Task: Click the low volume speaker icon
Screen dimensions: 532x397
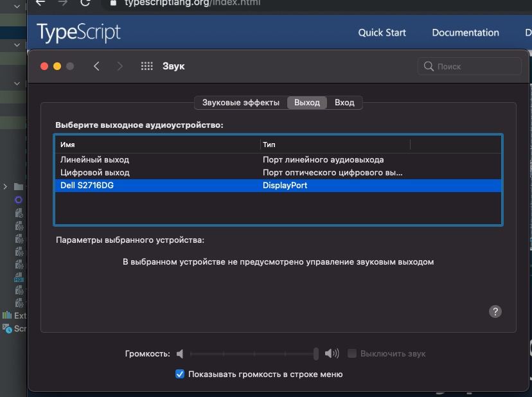Action: point(180,354)
